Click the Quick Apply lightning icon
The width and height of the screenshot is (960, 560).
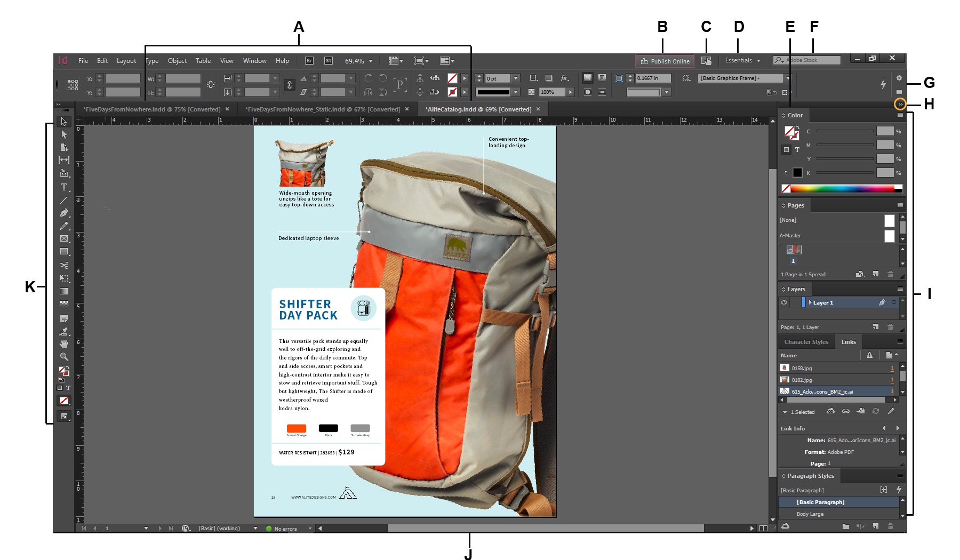[883, 84]
